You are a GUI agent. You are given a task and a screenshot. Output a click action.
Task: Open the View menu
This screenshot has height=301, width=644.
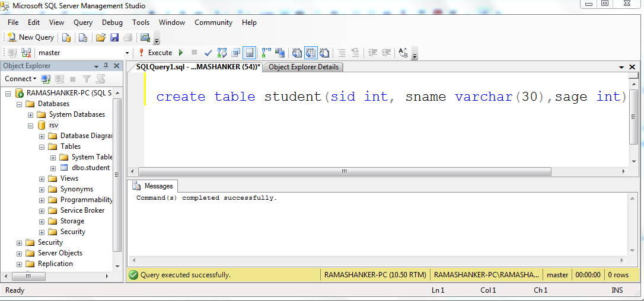click(x=57, y=23)
